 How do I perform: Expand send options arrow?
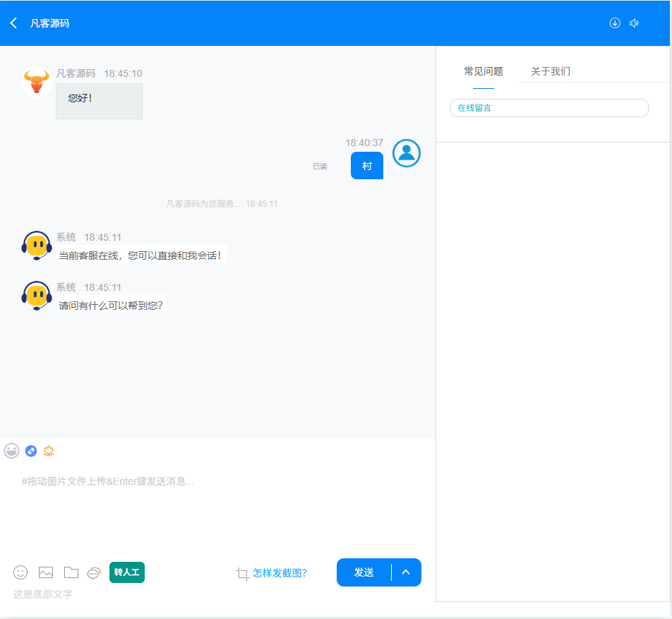coord(406,572)
